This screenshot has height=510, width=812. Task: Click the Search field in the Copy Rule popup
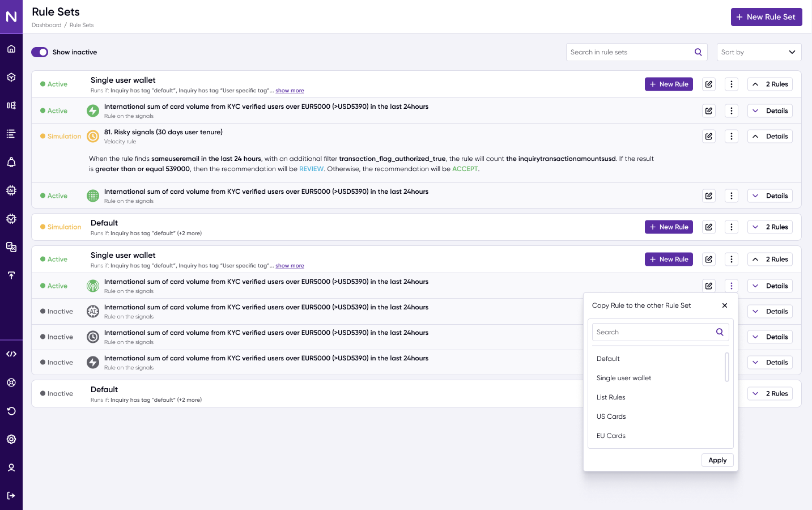pyautogui.click(x=654, y=332)
